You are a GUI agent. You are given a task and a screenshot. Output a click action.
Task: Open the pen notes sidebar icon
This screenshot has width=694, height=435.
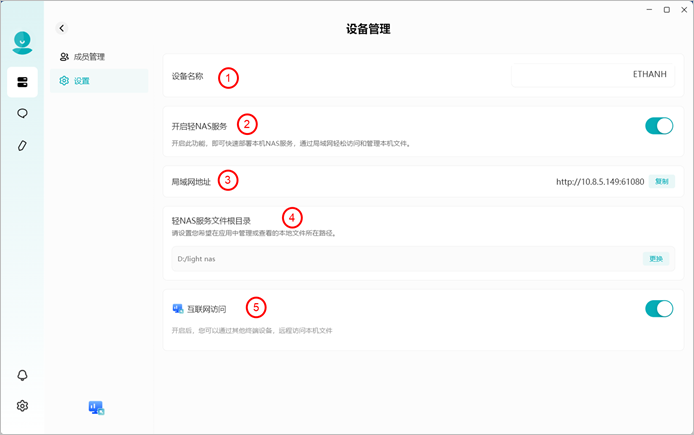[x=22, y=146]
